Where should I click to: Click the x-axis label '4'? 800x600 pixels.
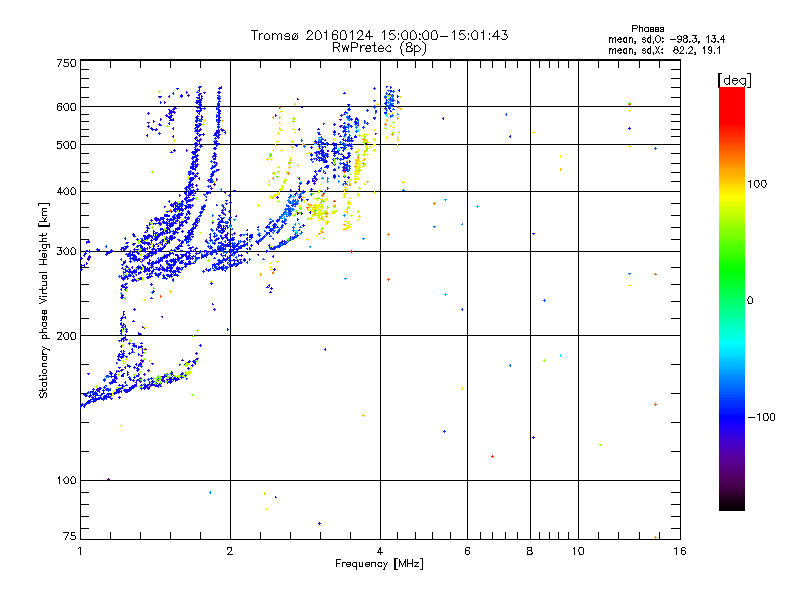tap(380, 551)
